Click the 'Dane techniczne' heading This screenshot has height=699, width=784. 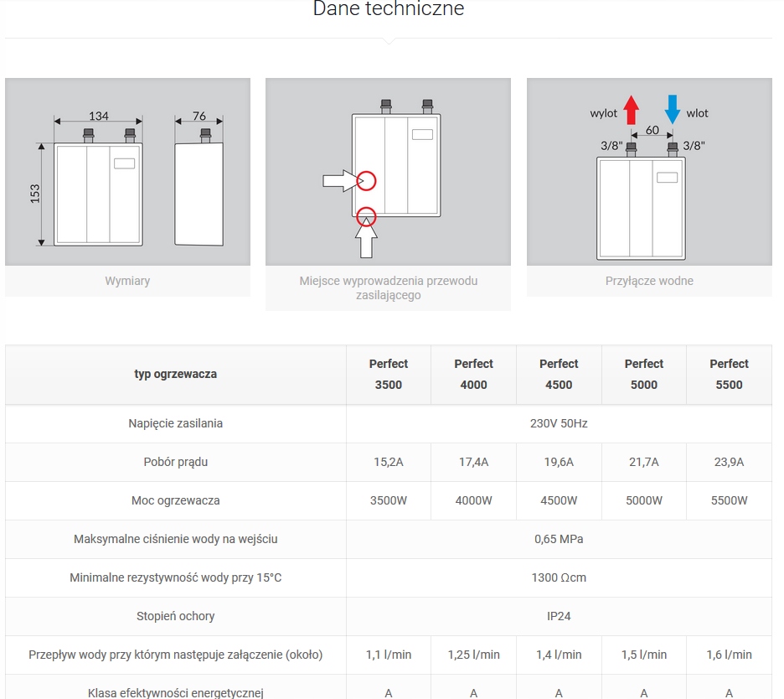click(389, 8)
